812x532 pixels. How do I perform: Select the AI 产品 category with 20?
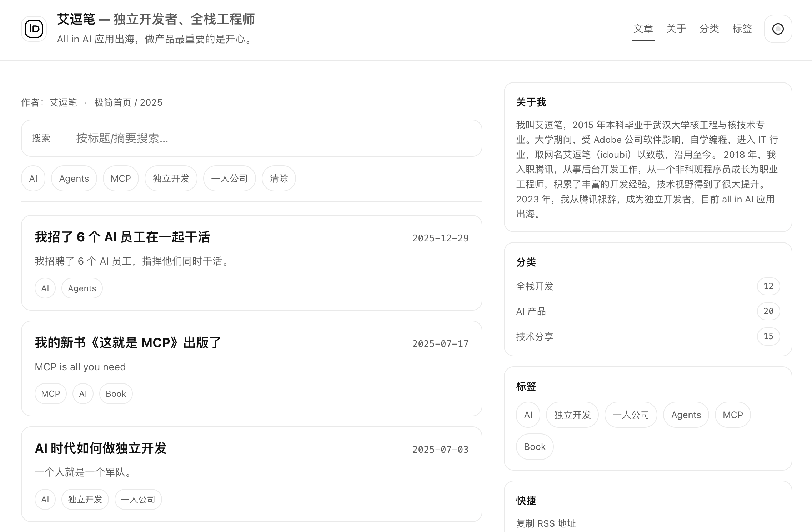[531, 311]
